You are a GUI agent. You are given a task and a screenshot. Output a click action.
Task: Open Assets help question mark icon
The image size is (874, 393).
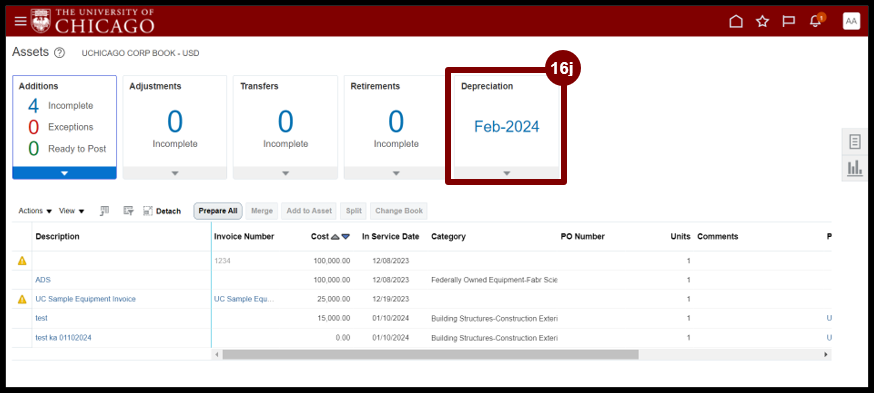[60, 53]
